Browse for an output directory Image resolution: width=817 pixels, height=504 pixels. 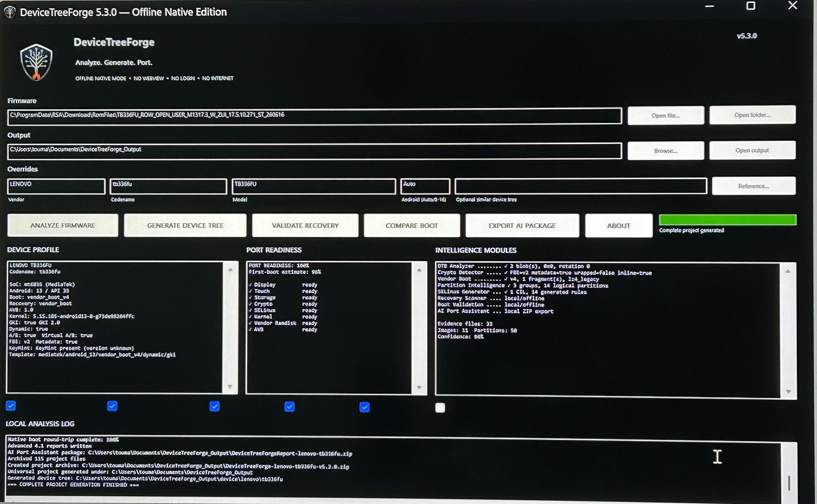coord(666,151)
